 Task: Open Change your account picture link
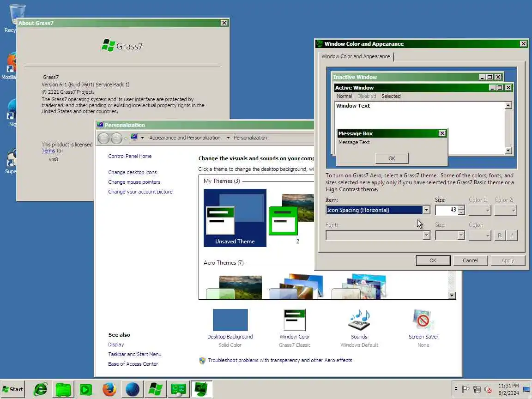140,192
